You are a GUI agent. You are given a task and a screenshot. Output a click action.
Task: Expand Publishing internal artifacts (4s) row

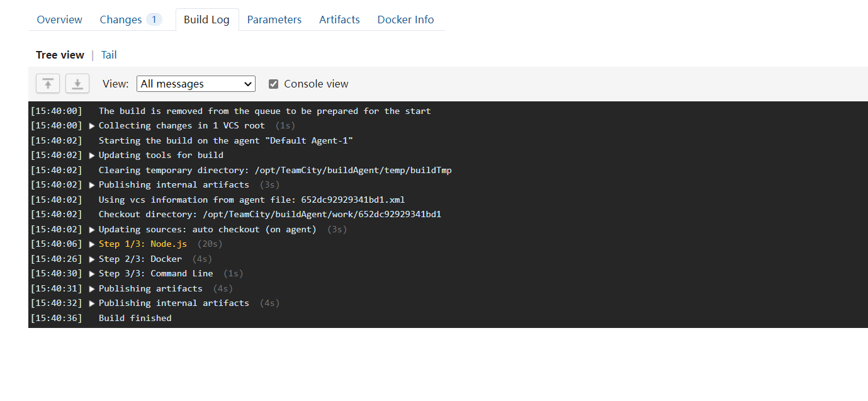pyautogui.click(x=92, y=303)
